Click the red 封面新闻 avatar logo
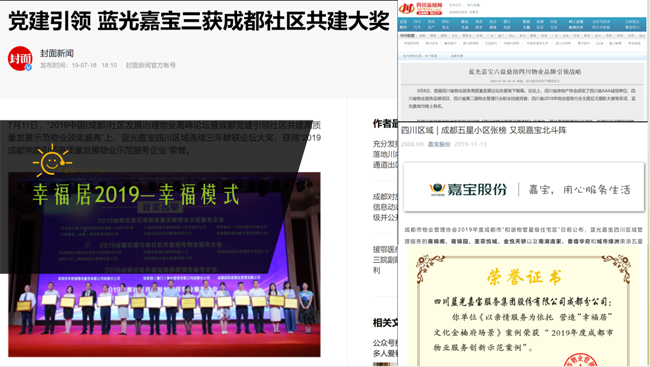 pos(20,58)
